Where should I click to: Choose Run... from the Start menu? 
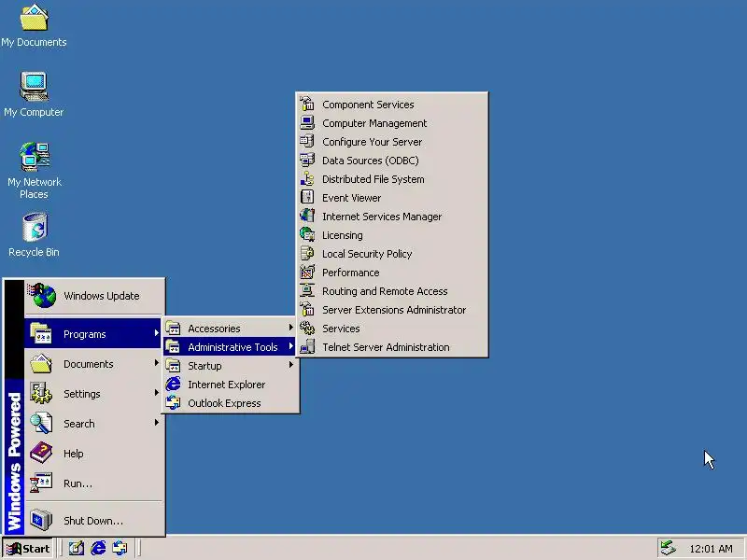tap(93, 483)
